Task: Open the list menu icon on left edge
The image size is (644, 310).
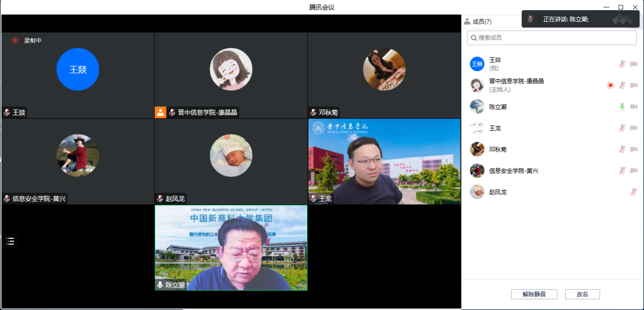Action: point(10,241)
